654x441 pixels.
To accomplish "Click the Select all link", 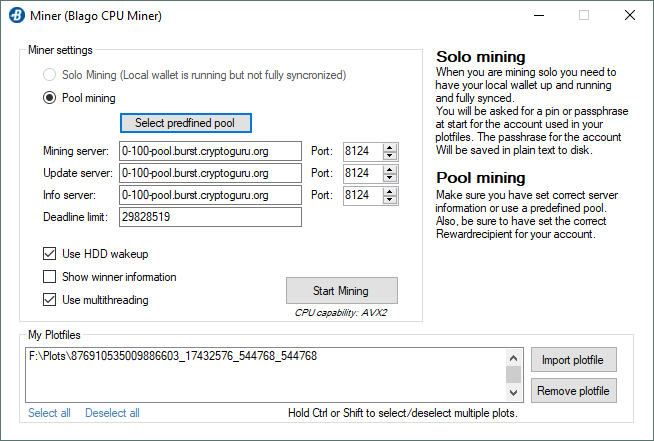I will pyautogui.click(x=49, y=413).
